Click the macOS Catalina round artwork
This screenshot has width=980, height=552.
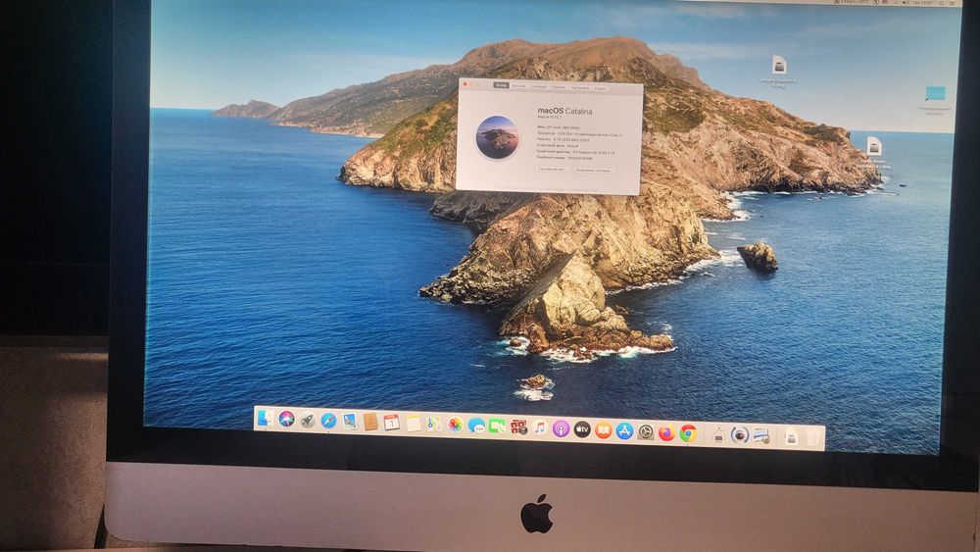pos(497,137)
